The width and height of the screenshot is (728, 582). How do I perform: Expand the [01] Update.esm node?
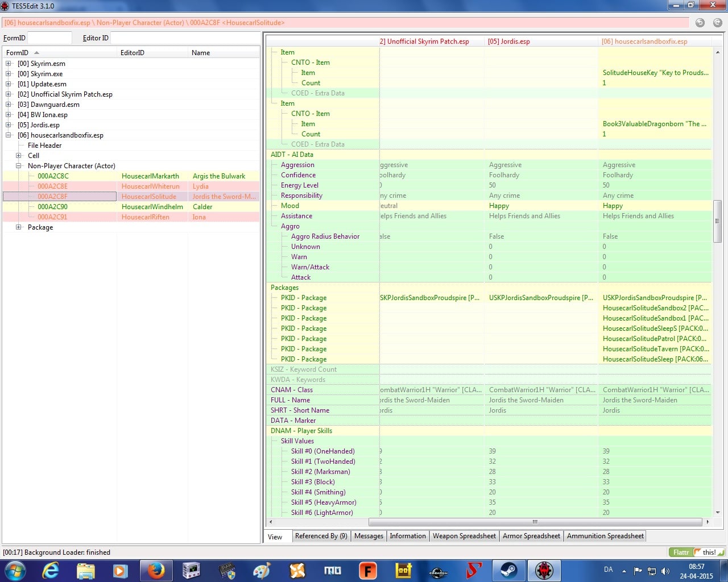coord(9,84)
